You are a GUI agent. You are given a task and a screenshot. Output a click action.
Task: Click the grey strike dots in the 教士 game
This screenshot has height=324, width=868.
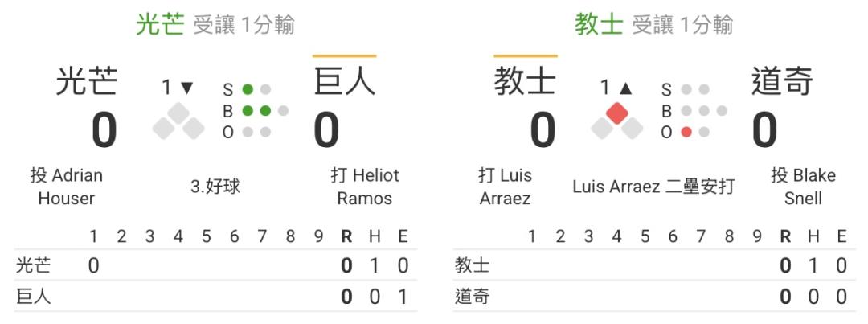tap(694, 89)
